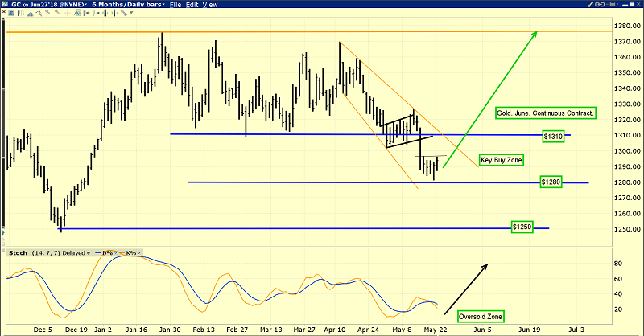644x336 pixels.
Task: Expand the toolbar overflow arrow after the chain icon
Action: coord(131,13)
